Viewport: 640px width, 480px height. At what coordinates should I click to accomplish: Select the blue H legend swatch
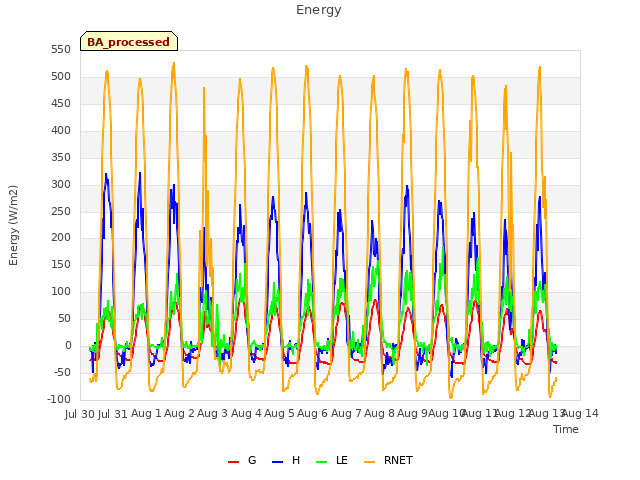[278, 462]
